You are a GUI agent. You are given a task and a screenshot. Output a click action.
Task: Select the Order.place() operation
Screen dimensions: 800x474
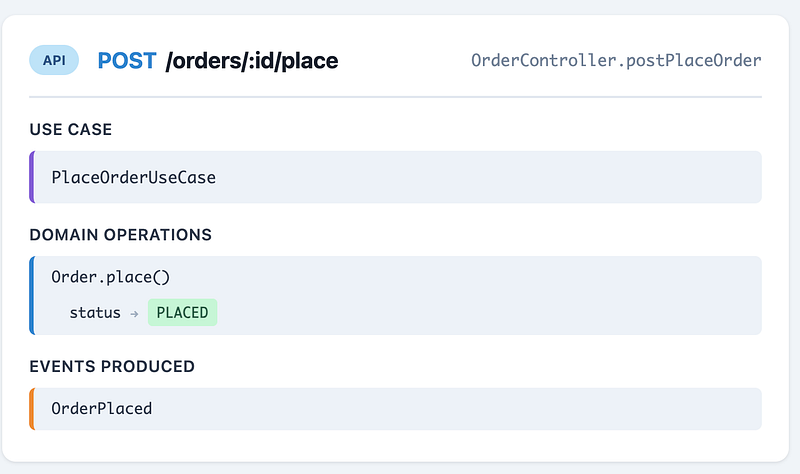(x=110, y=277)
